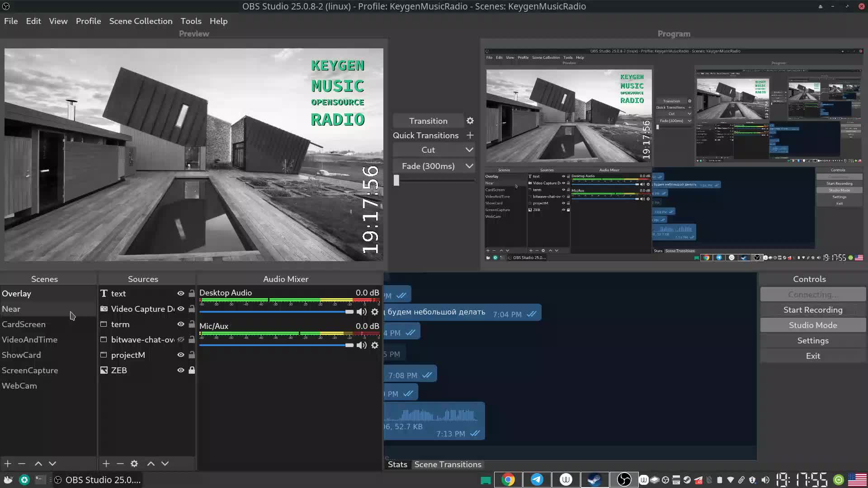
Task: Click US flag keyboard layout indicator
Action: coord(857,479)
